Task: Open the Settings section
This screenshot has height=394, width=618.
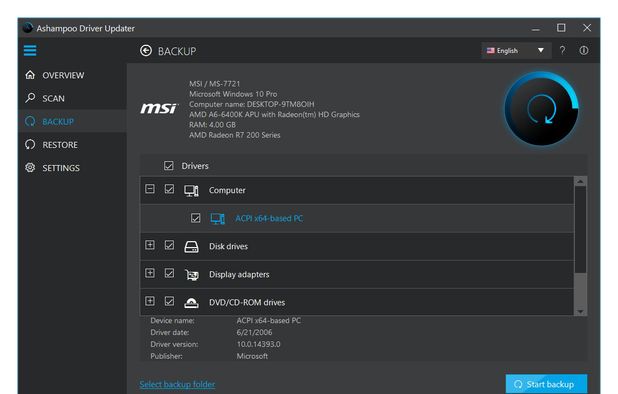Action: coord(72,168)
